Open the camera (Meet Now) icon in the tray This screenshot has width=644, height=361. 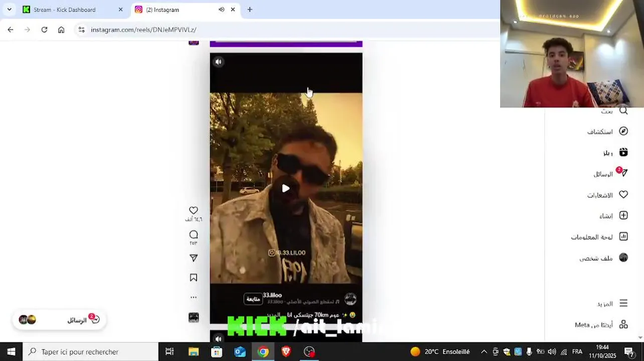pos(496,351)
